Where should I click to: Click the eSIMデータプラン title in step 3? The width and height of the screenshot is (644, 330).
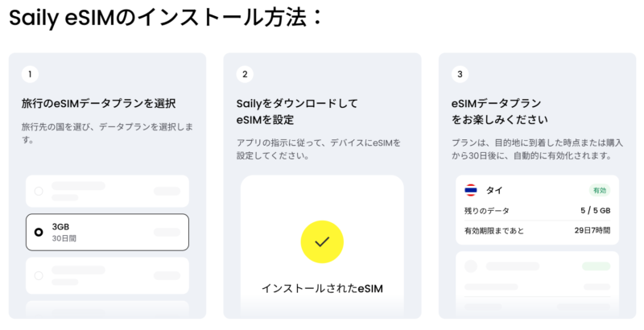(x=497, y=104)
